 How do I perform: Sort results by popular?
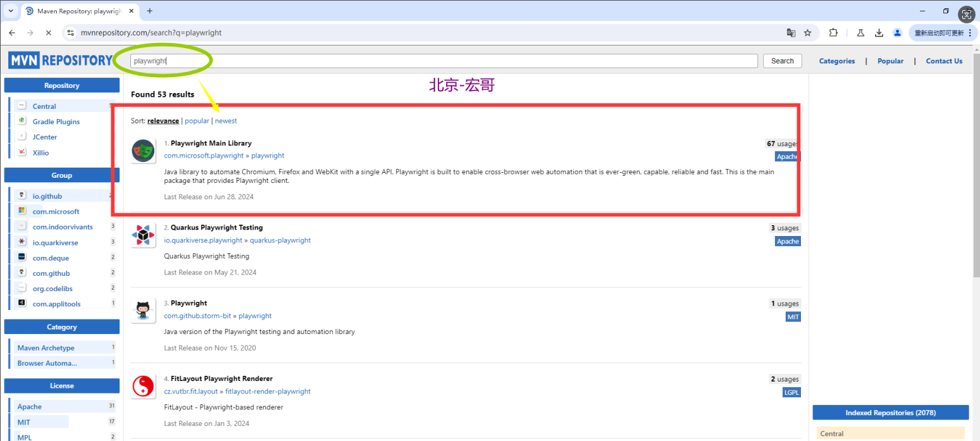point(197,121)
